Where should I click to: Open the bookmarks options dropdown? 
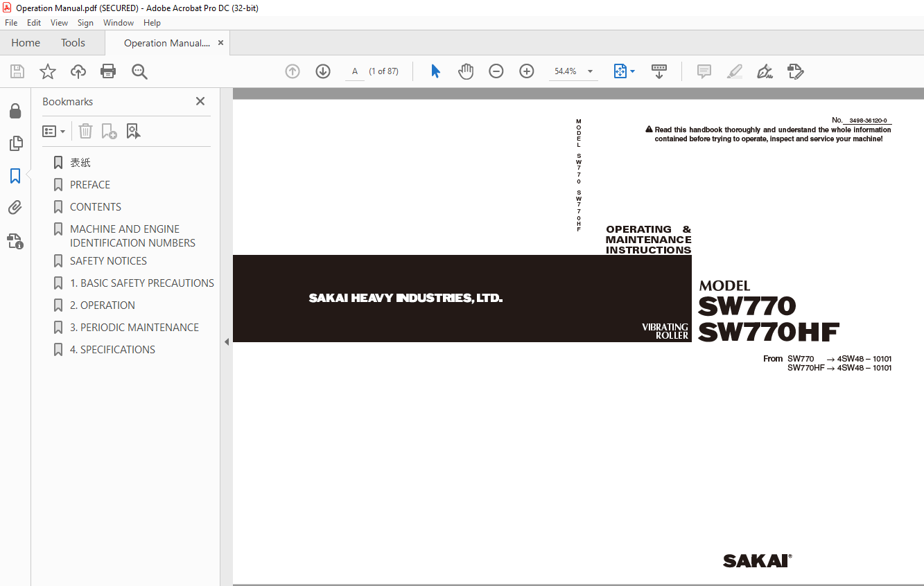[54, 131]
